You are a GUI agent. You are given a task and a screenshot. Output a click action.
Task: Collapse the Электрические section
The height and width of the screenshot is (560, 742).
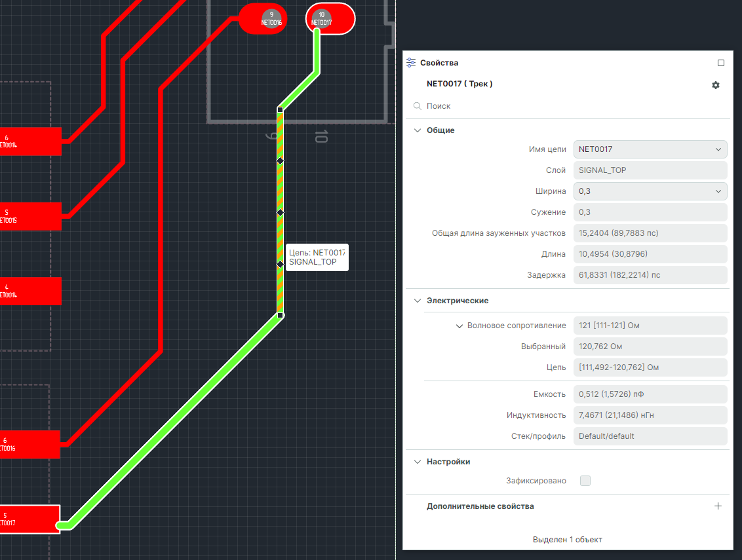click(x=418, y=301)
